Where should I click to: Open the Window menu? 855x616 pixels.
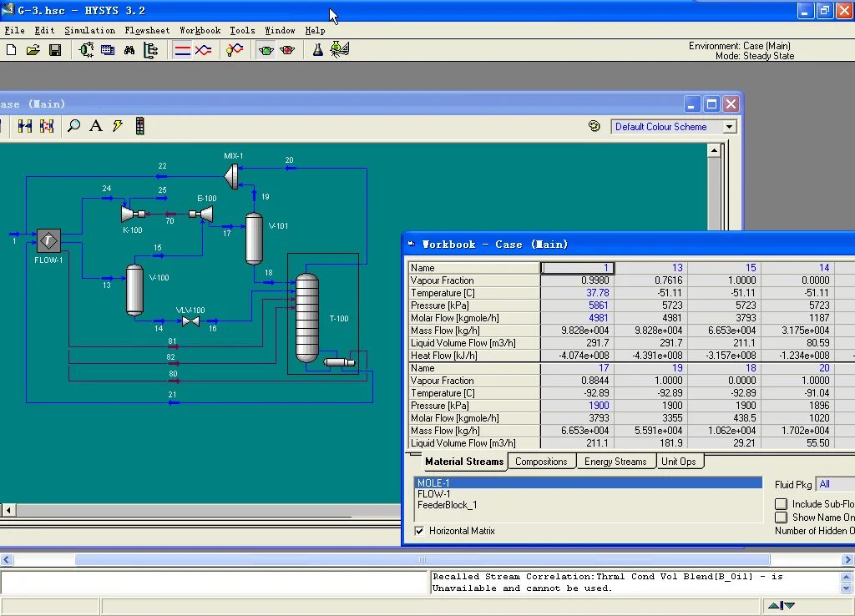click(x=280, y=31)
